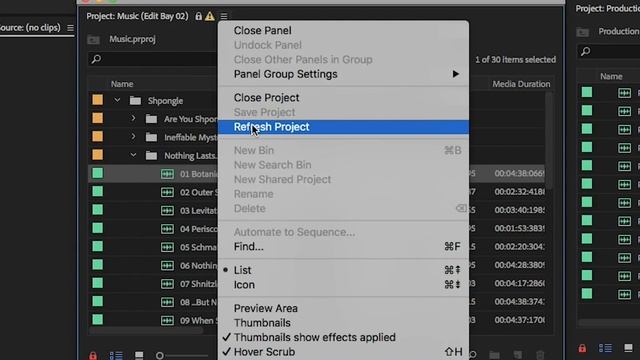Click the yellow warning icon in project header
Viewport: 640px width, 360px height.
click(x=210, y=16)
